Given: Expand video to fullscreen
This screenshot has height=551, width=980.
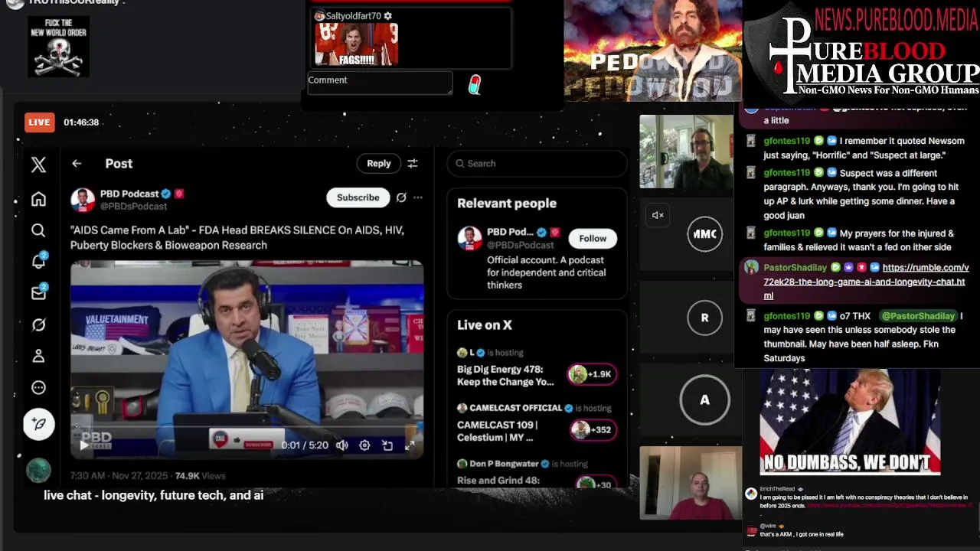Looking at the screenshot, I should 410,445.
